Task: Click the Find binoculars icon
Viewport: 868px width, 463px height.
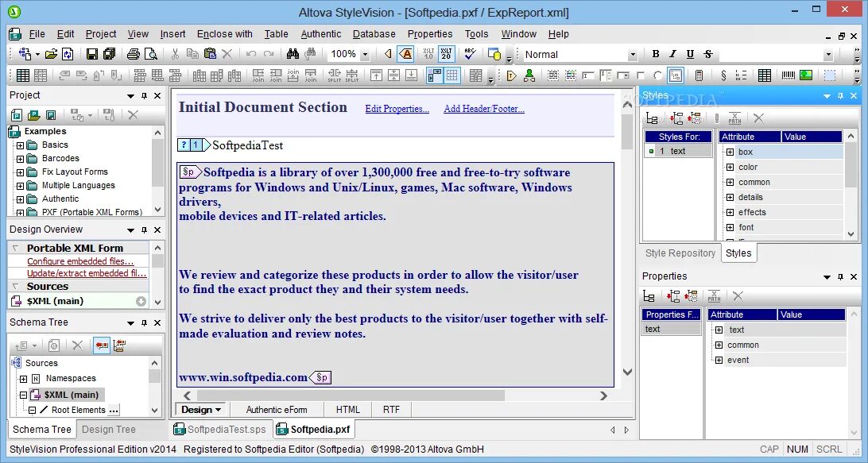Action: (x=293, y=54)
